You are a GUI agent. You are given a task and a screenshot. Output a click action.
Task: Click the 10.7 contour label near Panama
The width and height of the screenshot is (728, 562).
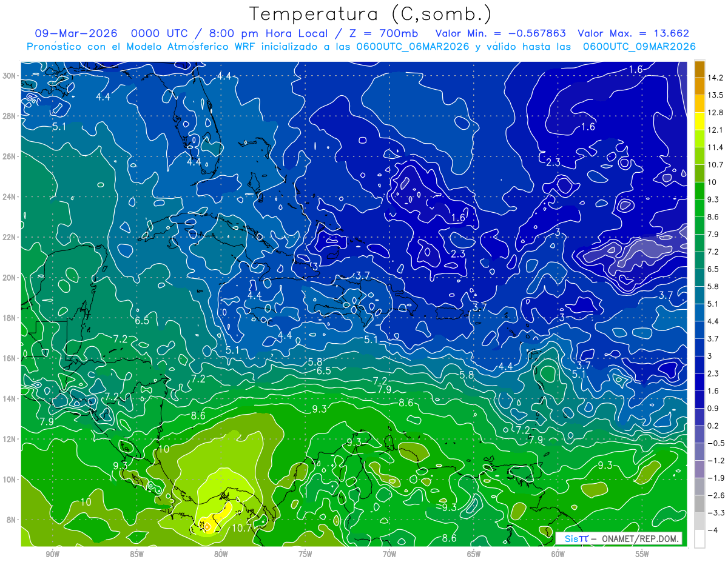pos(241,528)
